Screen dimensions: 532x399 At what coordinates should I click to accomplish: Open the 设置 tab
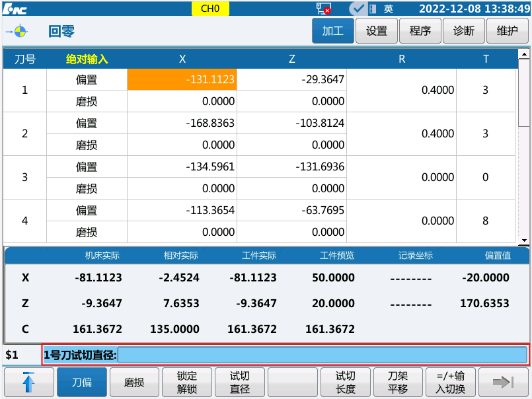(x=377, y=31)
